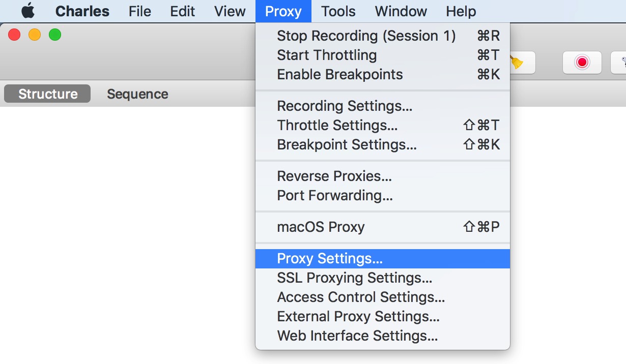Close the Charles window
626x364 pixels.
(14, 35)
